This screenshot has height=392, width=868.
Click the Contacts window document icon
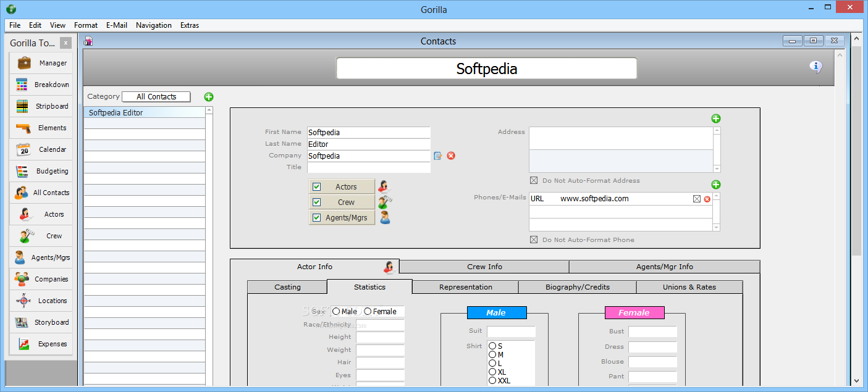point(88,41)
